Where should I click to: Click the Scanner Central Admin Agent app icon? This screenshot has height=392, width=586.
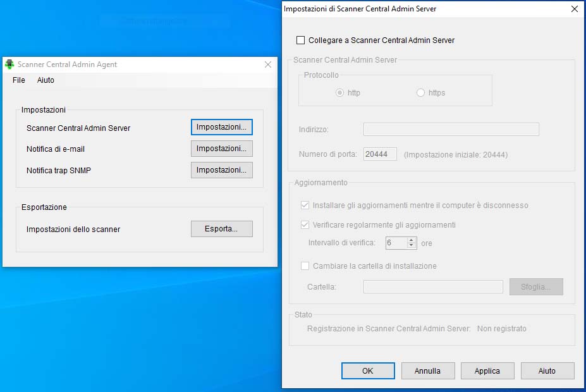pos(9,64)
